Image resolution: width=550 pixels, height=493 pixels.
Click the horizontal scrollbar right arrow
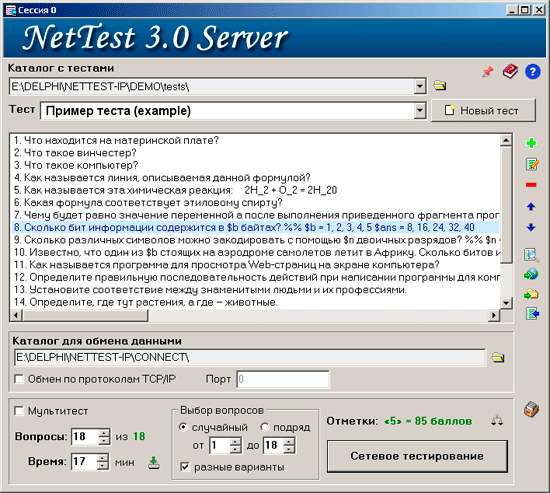point(494,315)
